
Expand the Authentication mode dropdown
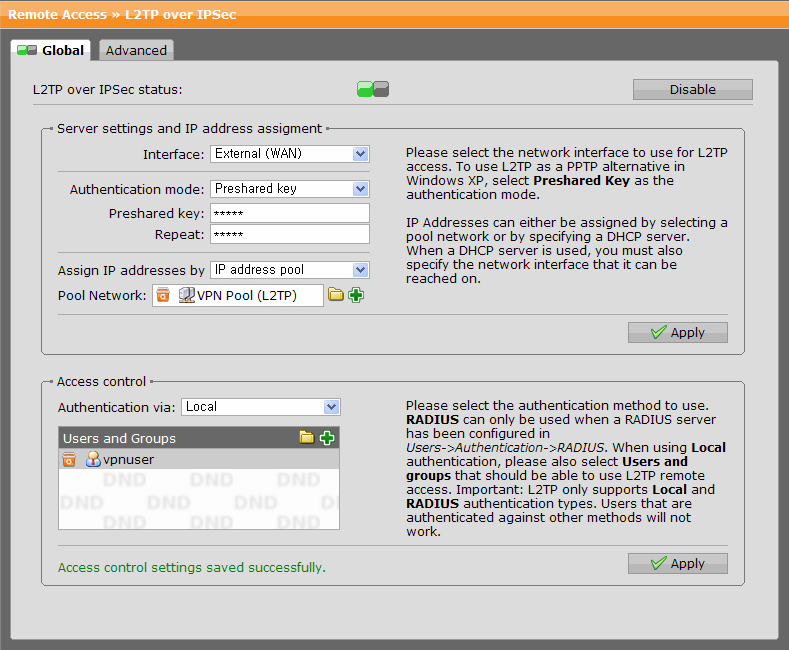point(290,189)
